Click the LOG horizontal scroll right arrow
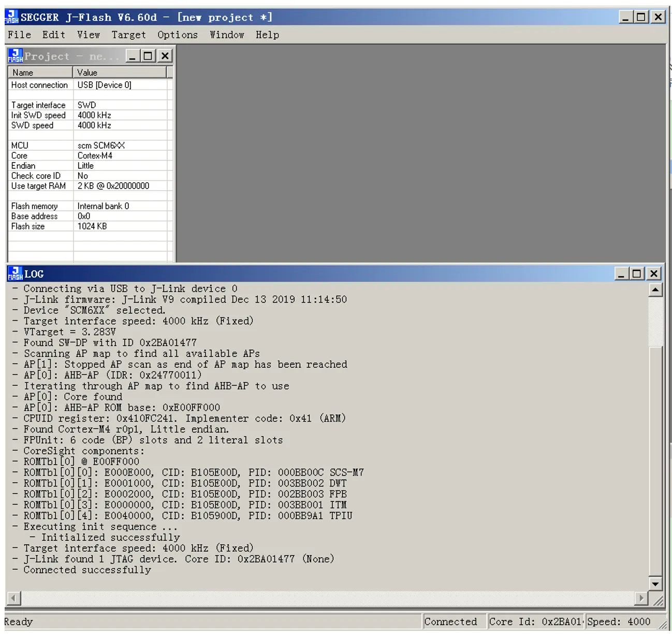This screenshot has width=672, height=635. pos(642,598)
